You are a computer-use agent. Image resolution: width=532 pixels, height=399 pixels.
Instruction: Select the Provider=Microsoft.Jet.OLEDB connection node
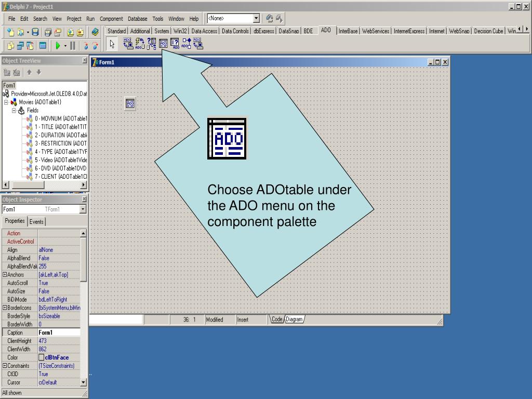(x=49, y=94)
